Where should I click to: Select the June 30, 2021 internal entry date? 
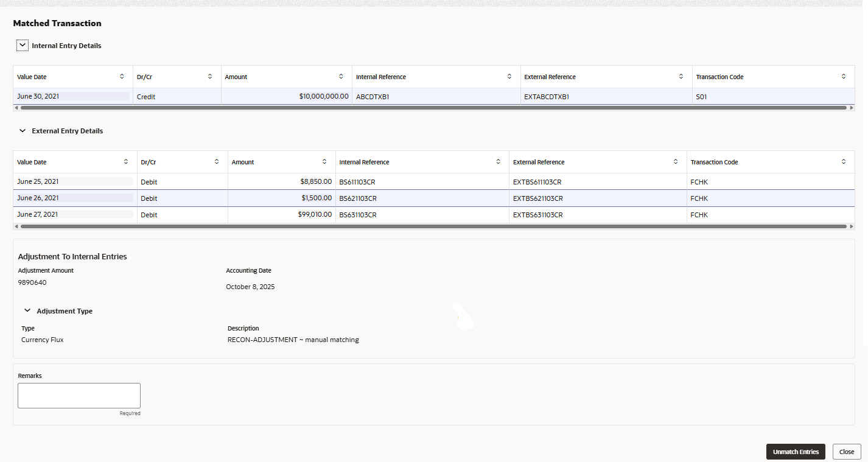(x=73, y=96)
